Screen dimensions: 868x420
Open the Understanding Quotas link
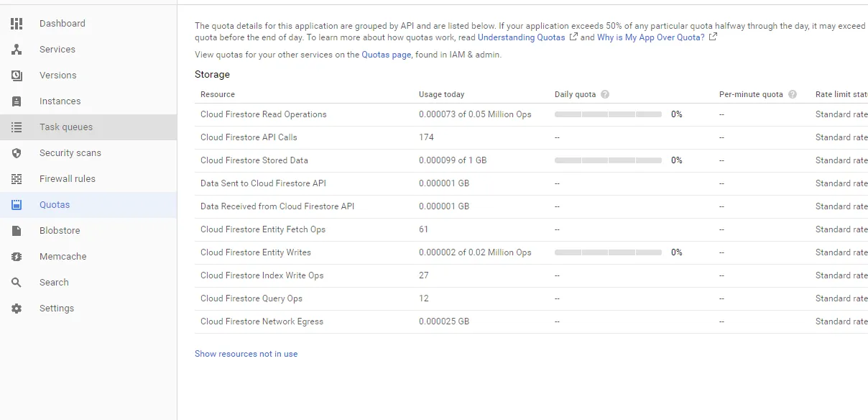coord(522,37)
